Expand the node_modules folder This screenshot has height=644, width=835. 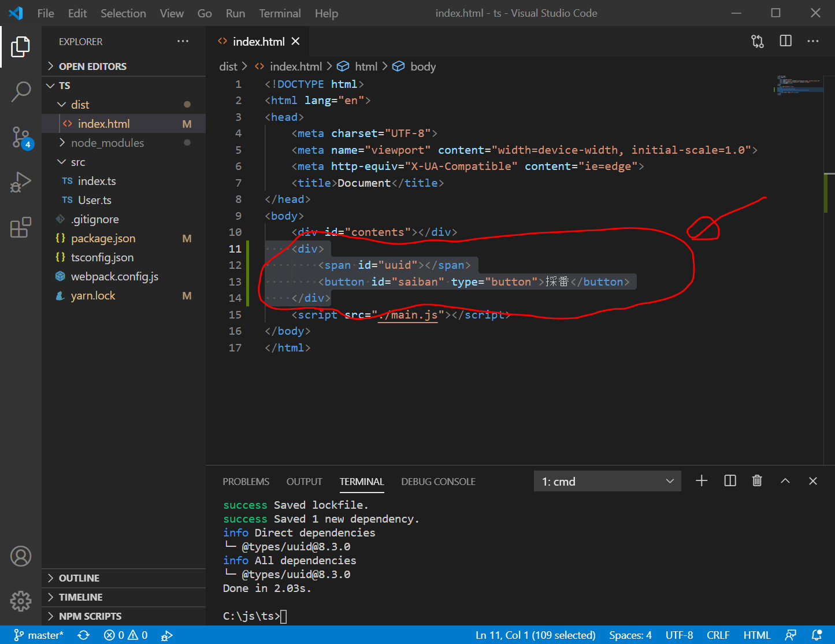pyautogui.click(x=124, y=143)
